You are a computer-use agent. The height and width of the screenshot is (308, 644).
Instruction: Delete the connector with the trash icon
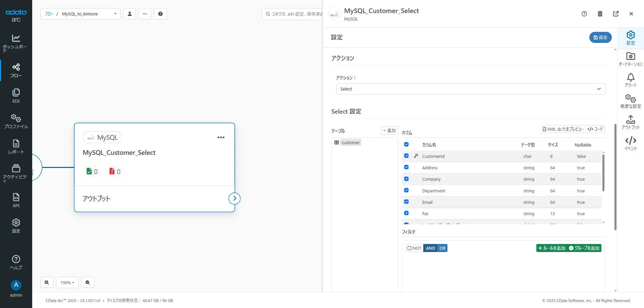coord(600,14)
